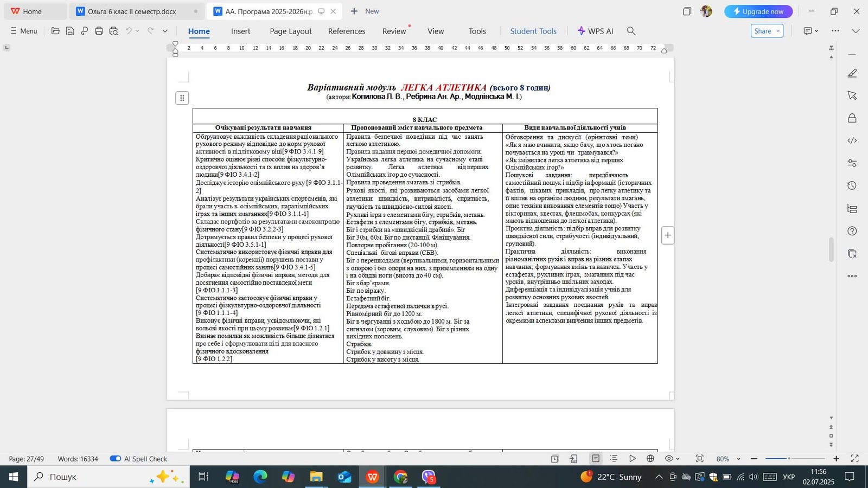Image resolution: width=868 pixels, height=488 pixels.
Task: Open the help question mark in sidebar
Action: (x=852, y=231)
